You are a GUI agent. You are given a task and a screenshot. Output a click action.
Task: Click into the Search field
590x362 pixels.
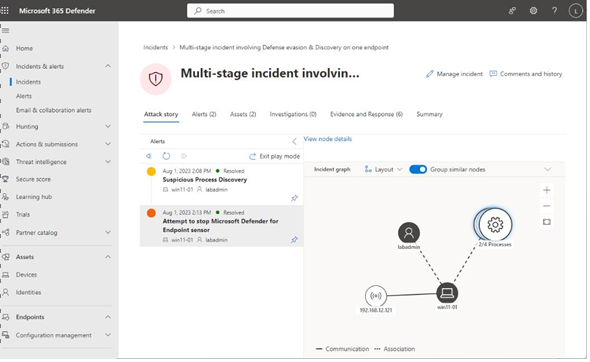click(x=290, y=11)
